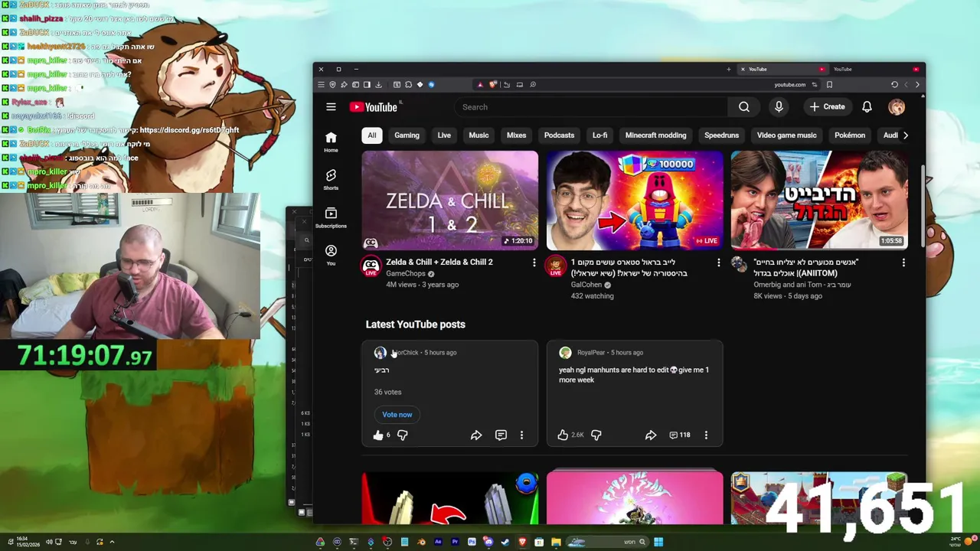Click the YouTube search input field
The width and height of the screenshot is (980, 551).
pyautogui.click(x=591, y=107)
